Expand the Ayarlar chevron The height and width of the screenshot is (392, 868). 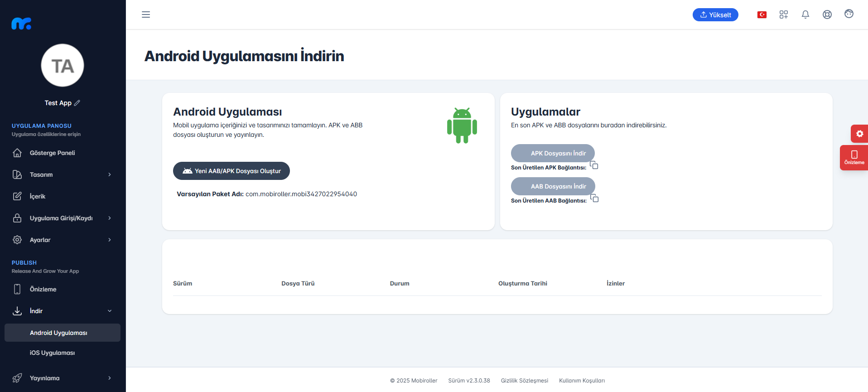pos(110,240)
